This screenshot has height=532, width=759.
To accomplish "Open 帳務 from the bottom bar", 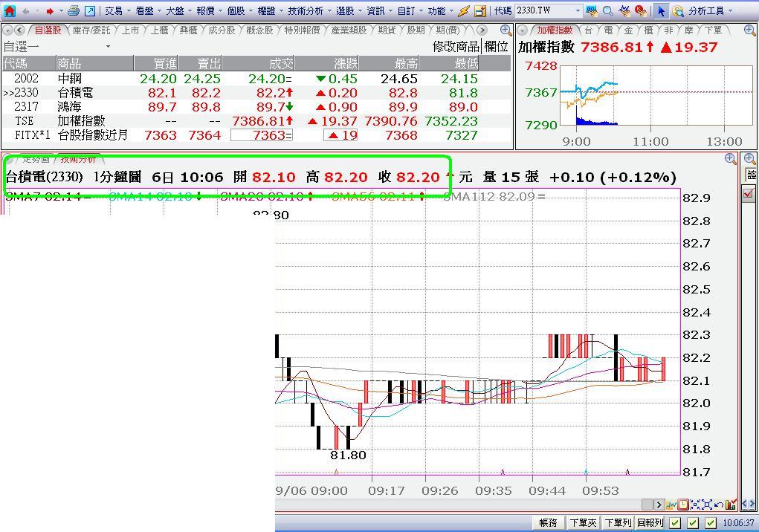I will coord(547,523).
